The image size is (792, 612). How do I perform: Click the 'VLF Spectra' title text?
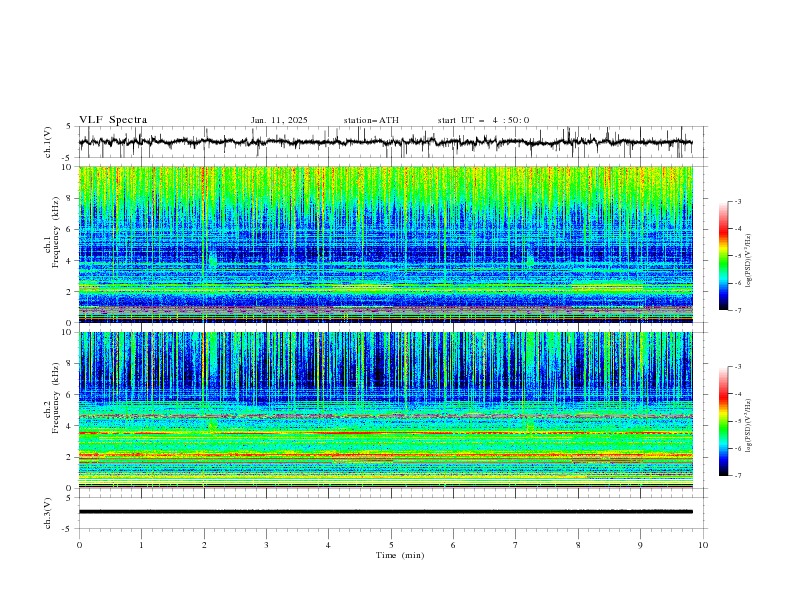113,120
